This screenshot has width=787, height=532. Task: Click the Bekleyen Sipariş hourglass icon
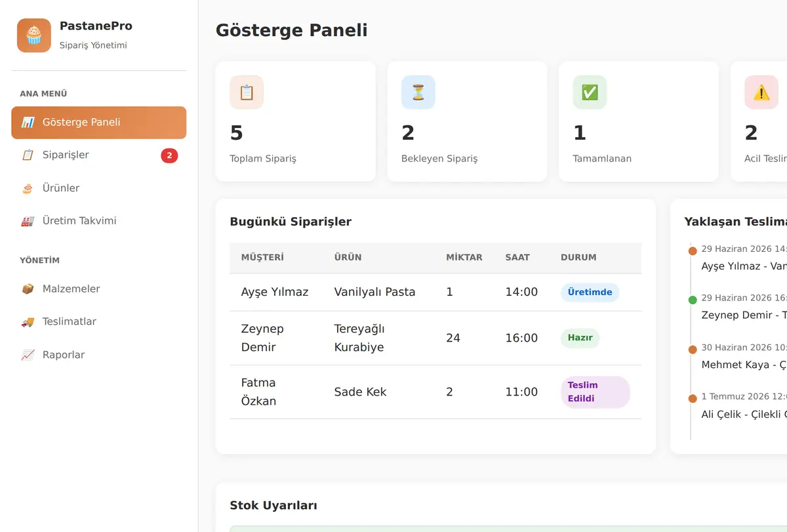click(x=418, y=92)
